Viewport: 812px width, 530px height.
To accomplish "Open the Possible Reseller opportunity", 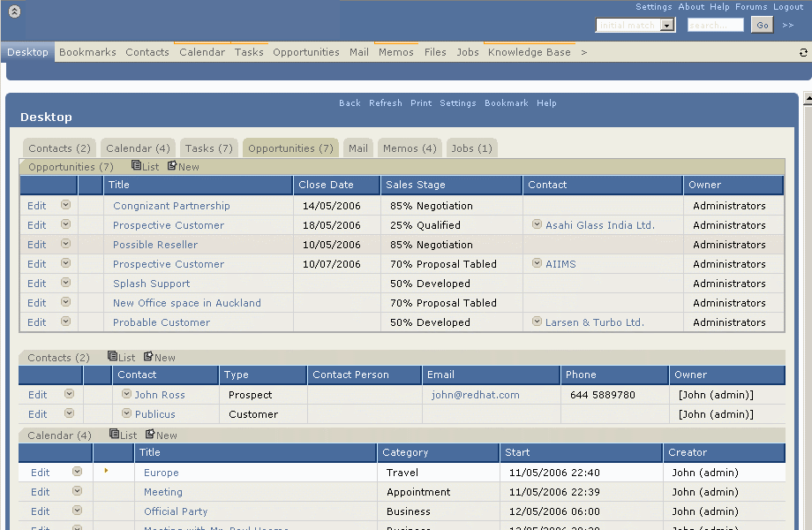I will tap(155, 245).
